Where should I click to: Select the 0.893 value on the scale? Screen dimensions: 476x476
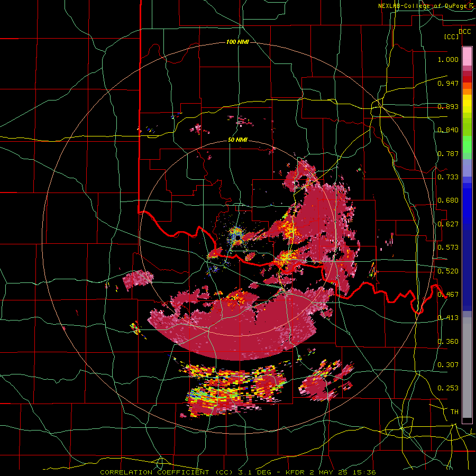point(448,106)
